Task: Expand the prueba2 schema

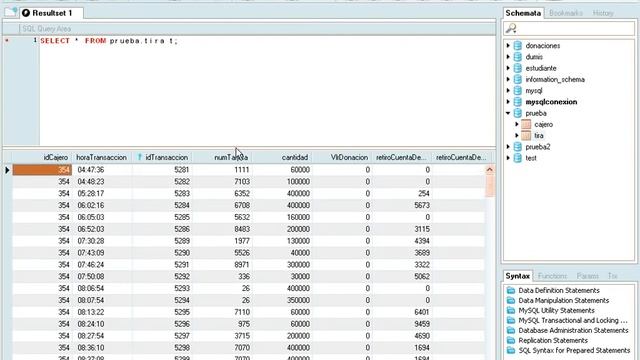Action: click(508, 147)
